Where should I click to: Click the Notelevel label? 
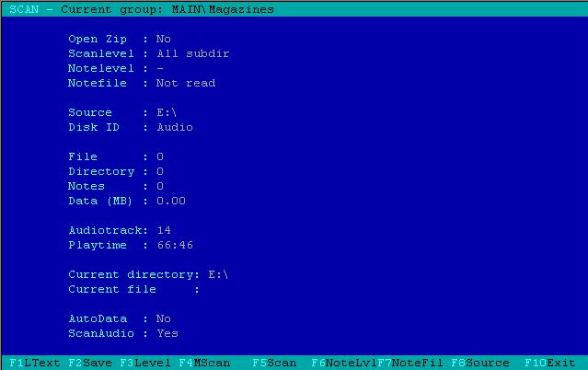coord(101,68)
